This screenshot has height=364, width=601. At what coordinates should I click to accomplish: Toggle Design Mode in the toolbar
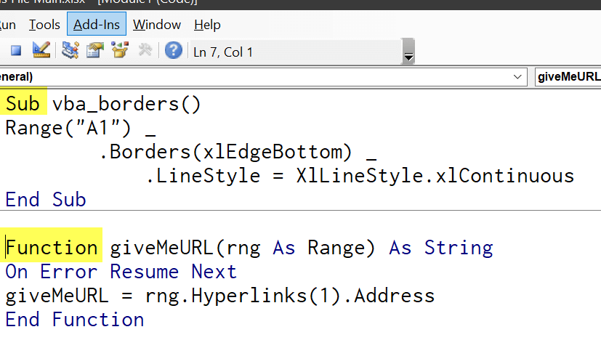coord(41,51)
